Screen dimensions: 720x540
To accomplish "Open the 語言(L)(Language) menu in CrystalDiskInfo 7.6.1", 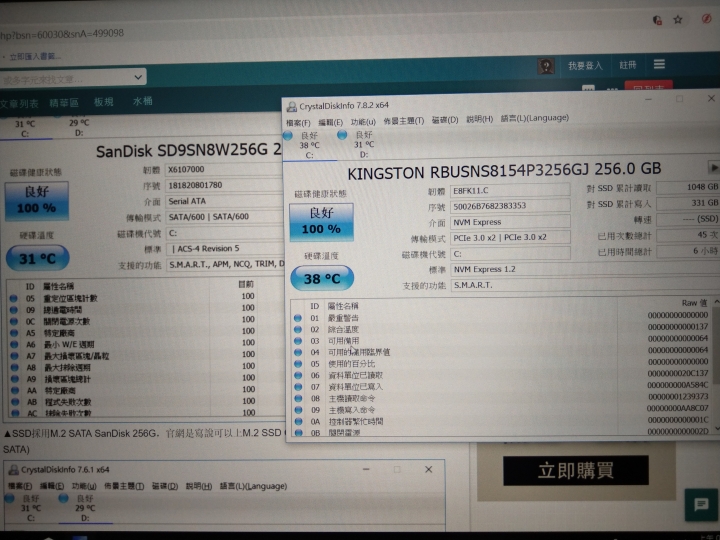I will 253,486.
